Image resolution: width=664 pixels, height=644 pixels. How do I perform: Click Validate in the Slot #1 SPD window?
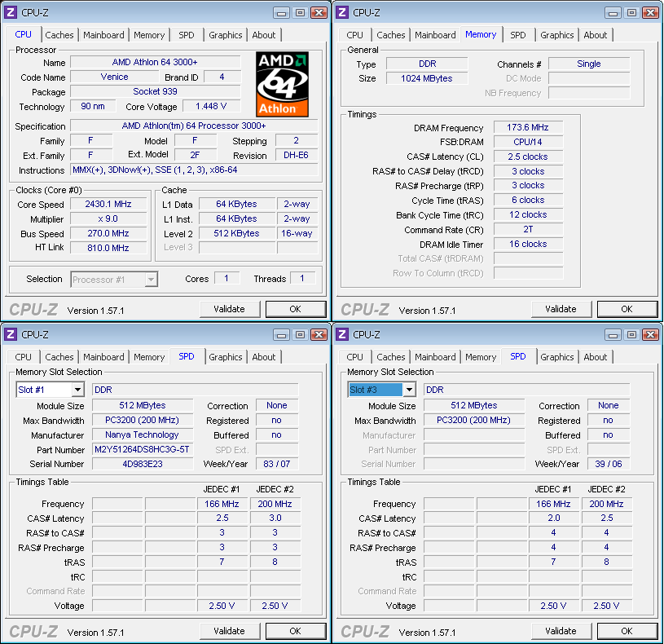(229, 631)
